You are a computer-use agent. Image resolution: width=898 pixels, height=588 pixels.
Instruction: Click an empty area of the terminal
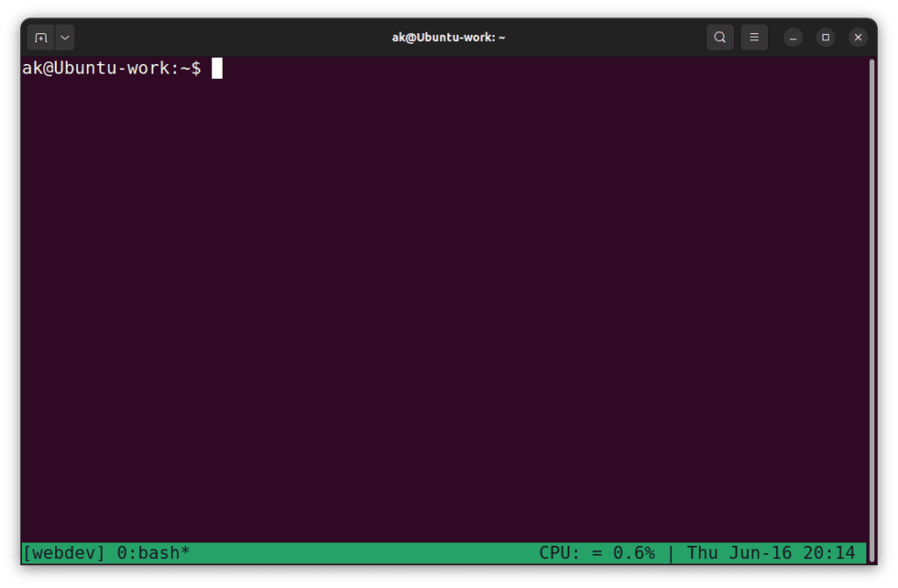[438, 307]
